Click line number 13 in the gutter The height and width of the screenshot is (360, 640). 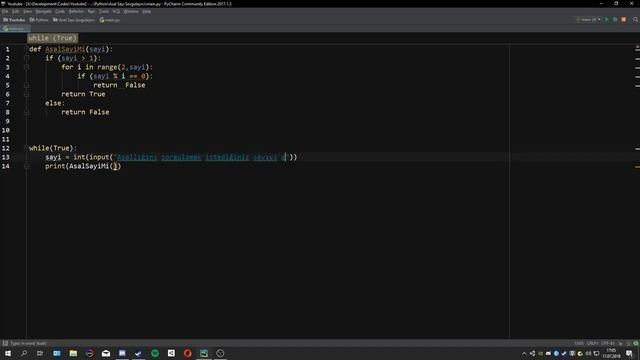(6, 157)
